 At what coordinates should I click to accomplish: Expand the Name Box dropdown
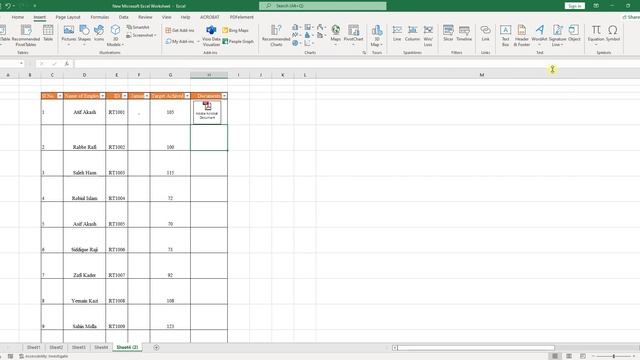point(21,64)
